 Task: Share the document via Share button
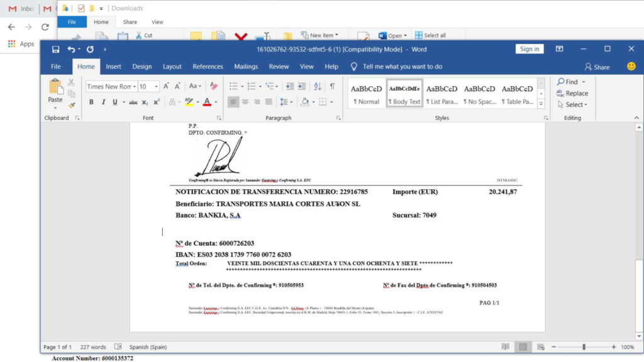coord(597,67)
